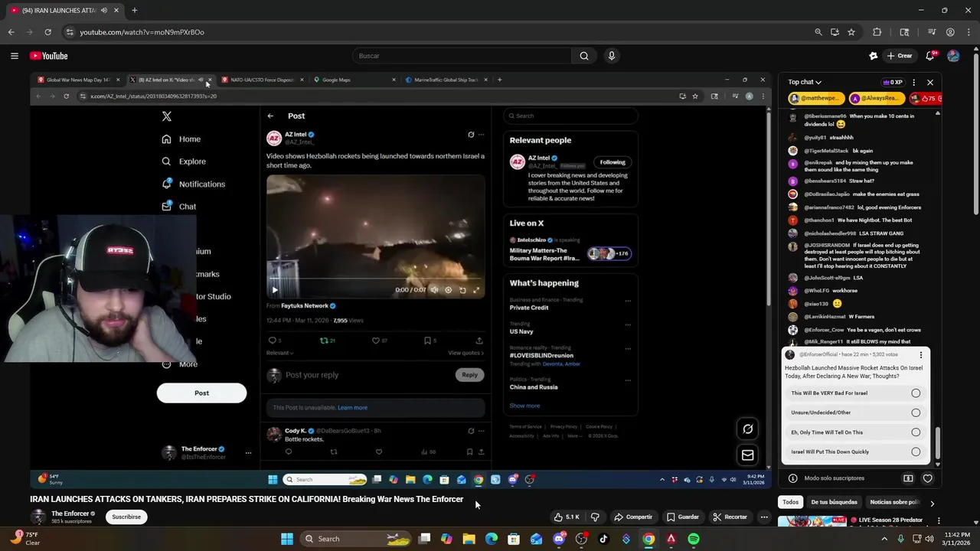Click the Compartir share button
The image size is (980, 551).
[x=634, y=517]
